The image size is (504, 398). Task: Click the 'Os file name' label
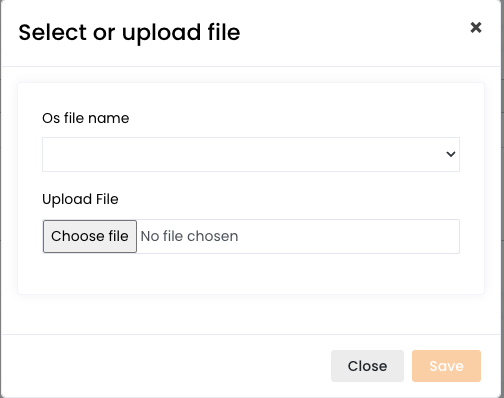[86, 118]
